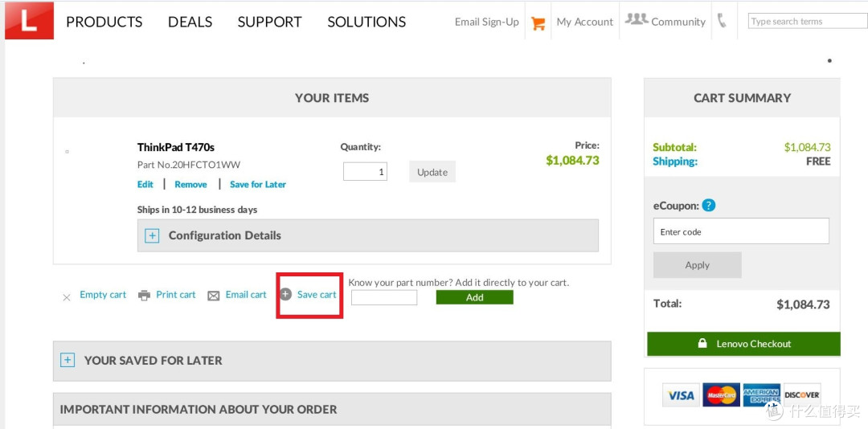The image size is (868, 429).
Task: Open the Deals menu
Action: (190, 22)
